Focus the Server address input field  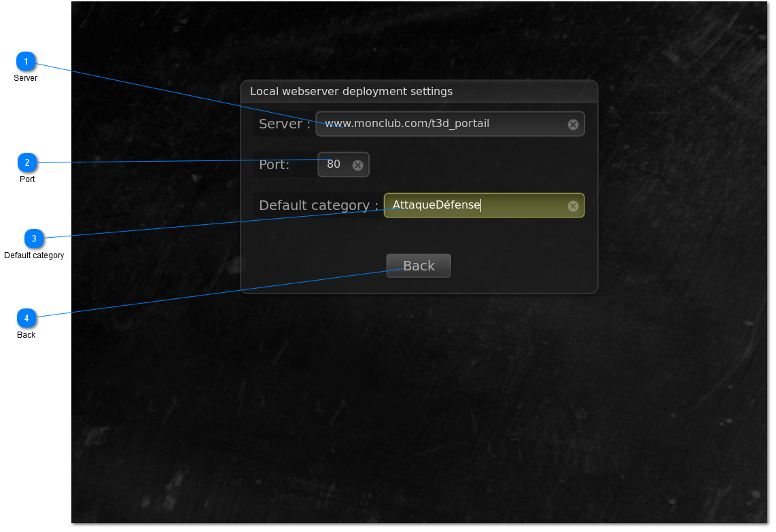[x=451, y=124]
